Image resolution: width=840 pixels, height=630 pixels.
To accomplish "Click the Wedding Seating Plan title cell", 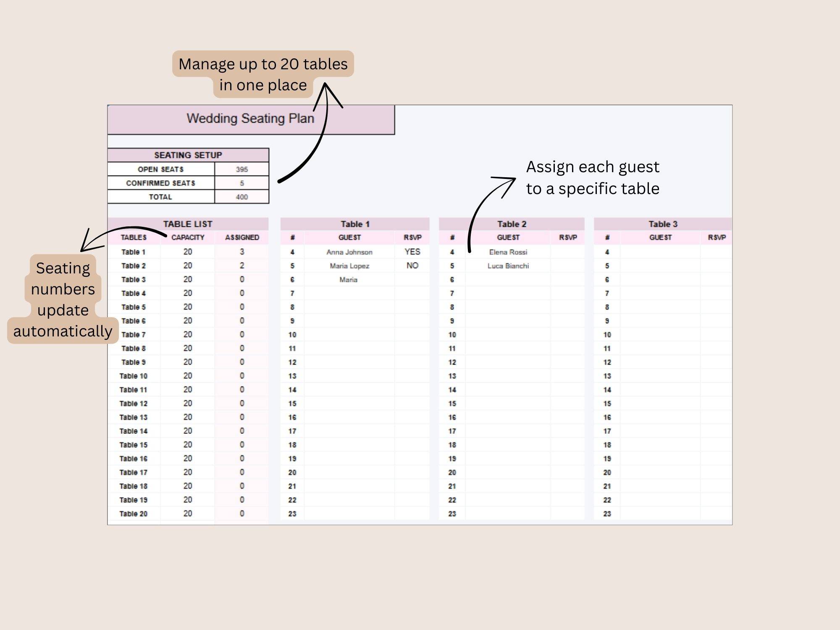I will pyautogui.click(x=250, y=119).
